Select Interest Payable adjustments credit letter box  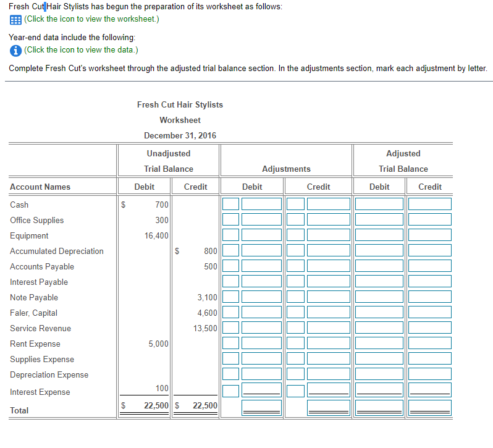[295, 281]
